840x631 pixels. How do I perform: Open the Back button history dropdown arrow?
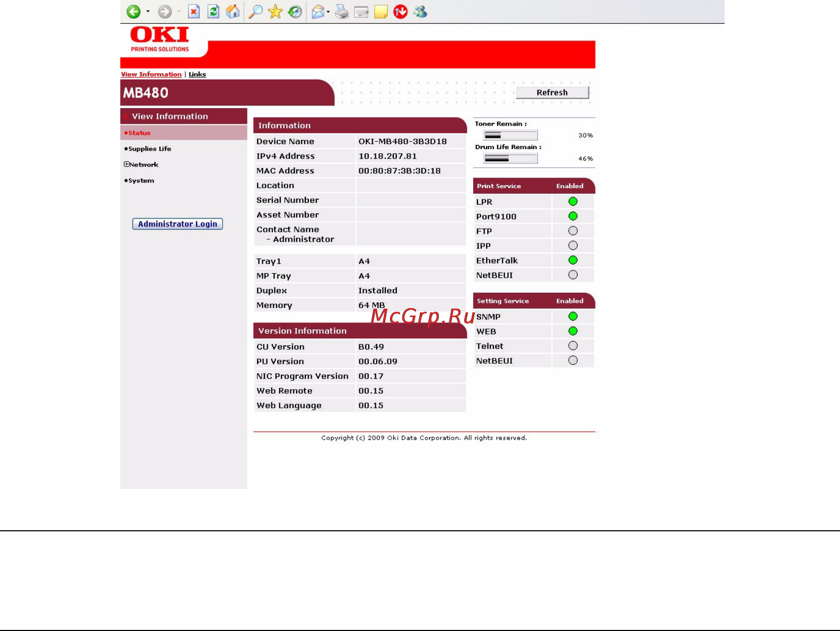coord(148,12)
